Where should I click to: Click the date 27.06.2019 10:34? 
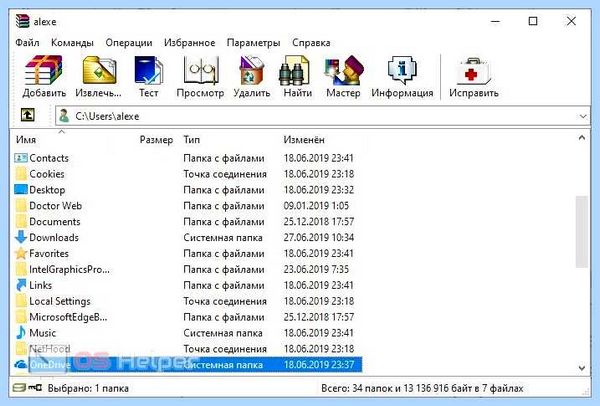pos(318,237)
